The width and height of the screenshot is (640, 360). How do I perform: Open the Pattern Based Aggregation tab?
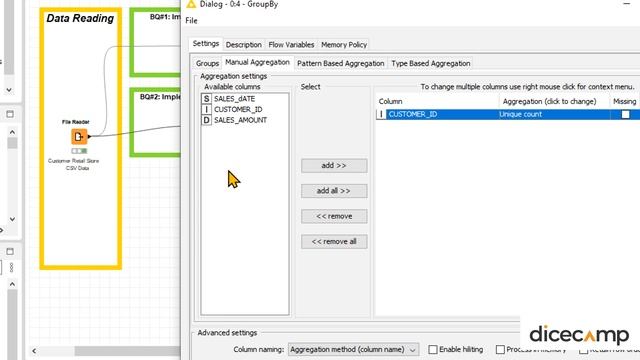coord(341,64)
